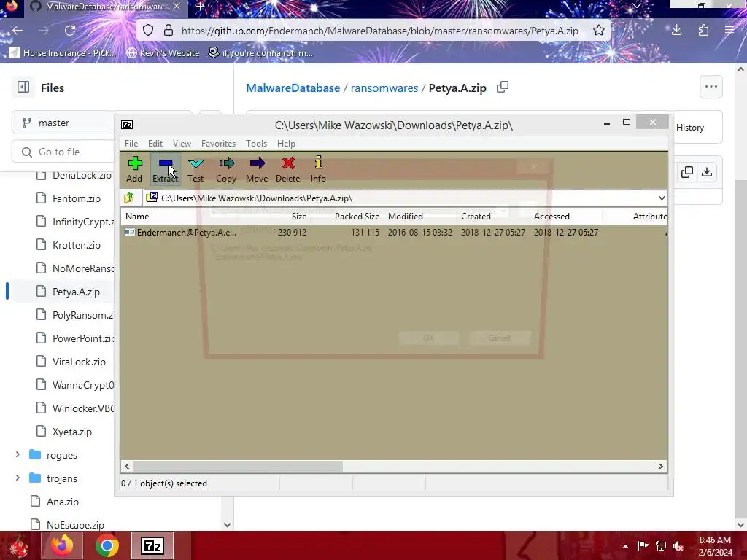Click the muted volume tray icon
This screenshot has height=560, width=747.
[678, 545]
